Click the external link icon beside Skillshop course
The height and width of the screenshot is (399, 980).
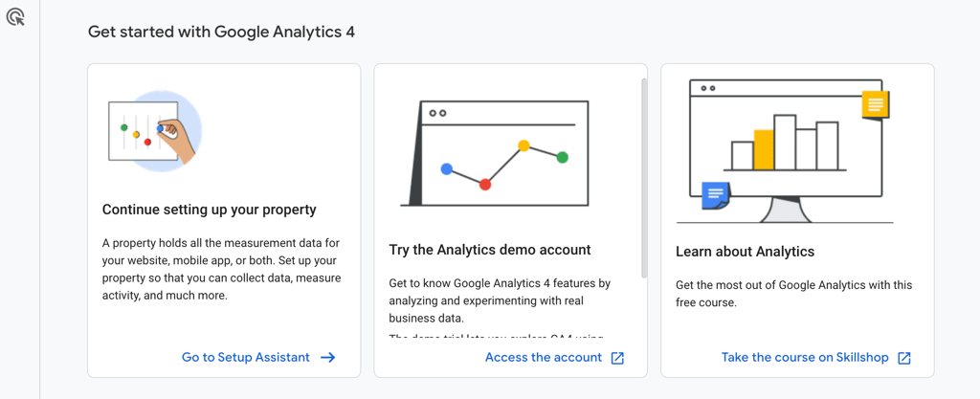click(x=904, y=358)
